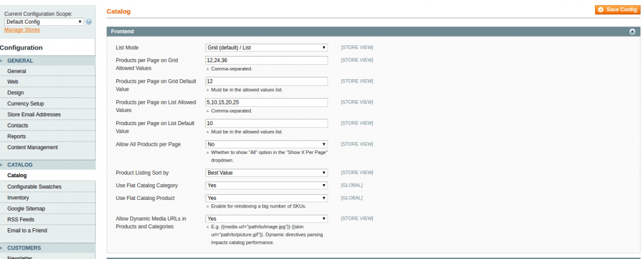Open the RSS Feeds tab
This screenshot has height=259, width=644.
pyautogui.click(x=48, y=219)
